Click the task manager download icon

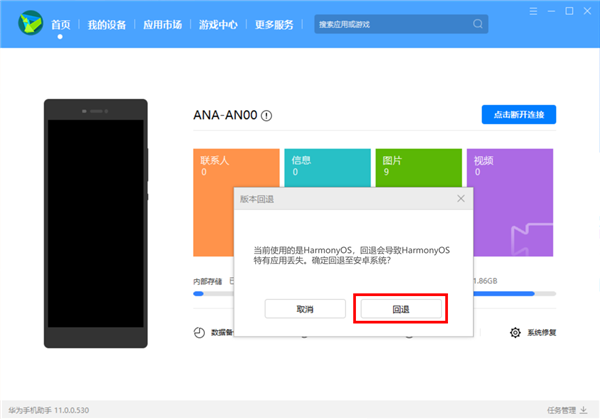[x=584, y=410]
